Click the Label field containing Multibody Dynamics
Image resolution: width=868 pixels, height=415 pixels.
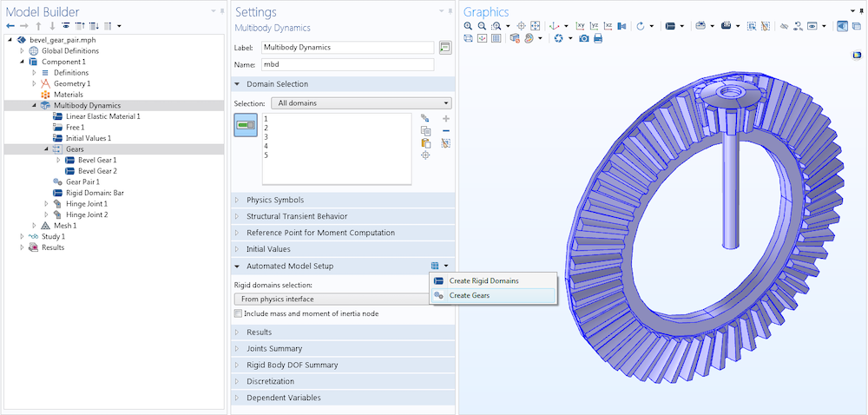point(348,48)
